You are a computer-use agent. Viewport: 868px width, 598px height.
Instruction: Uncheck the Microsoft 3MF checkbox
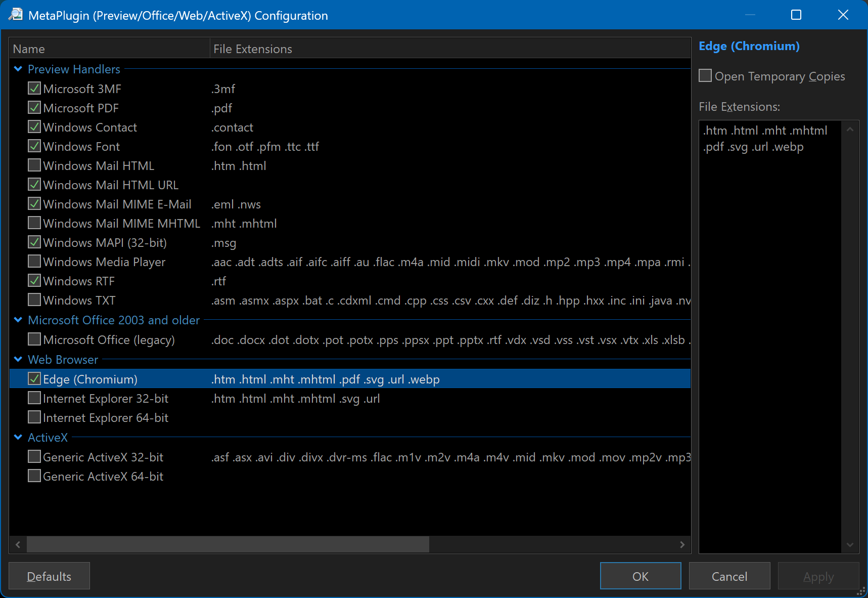coord(34,89)
